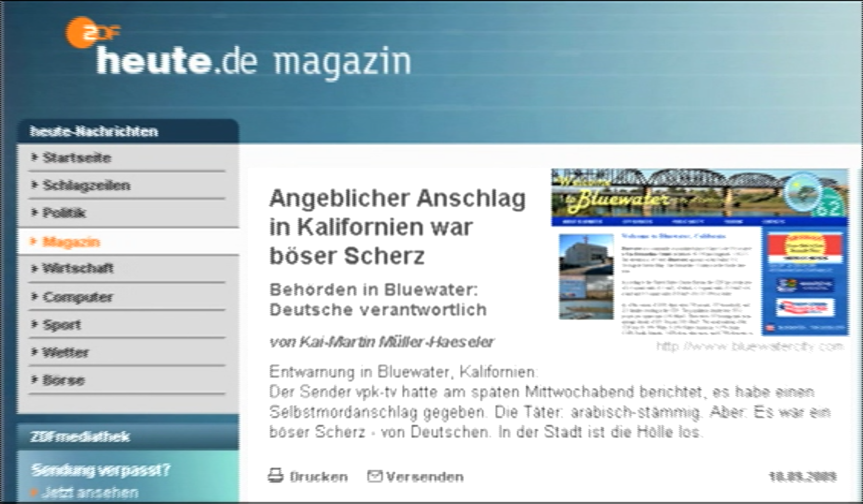Click the orange arrow bullet beside Magazin
The height and width of the screenshot is (504, 863).
click(33, 241)
